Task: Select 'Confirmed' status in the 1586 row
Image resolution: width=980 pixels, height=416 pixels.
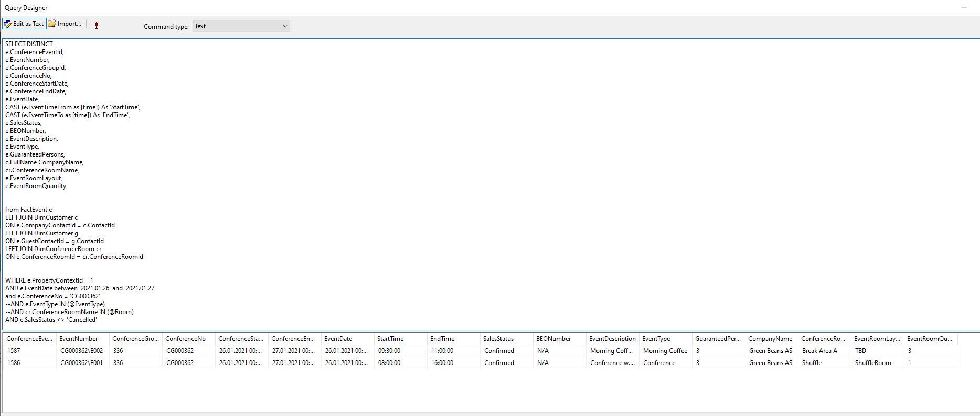Action: (507, 363)
